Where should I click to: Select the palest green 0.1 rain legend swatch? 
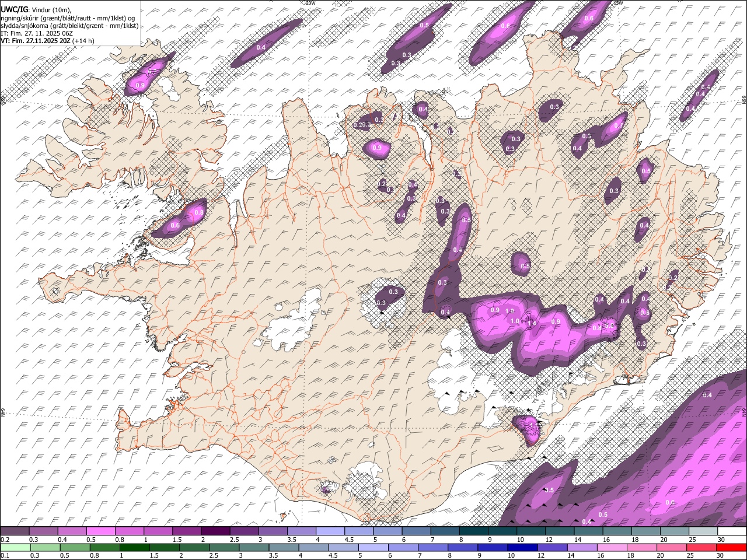[15, 548]
